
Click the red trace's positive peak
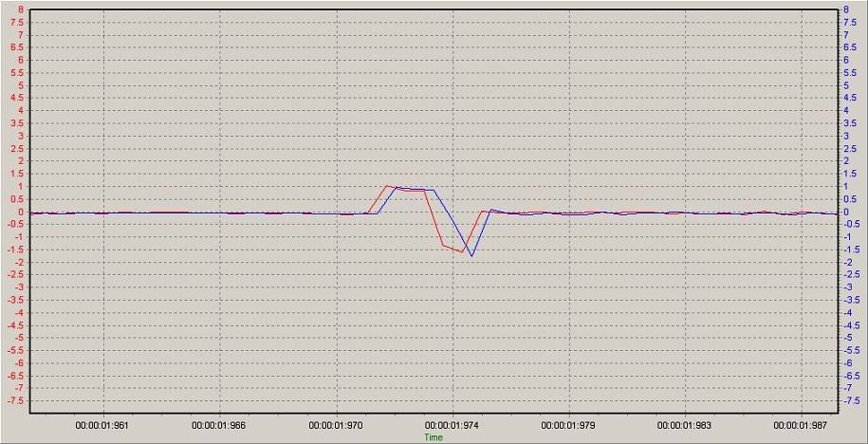(386, 186)
